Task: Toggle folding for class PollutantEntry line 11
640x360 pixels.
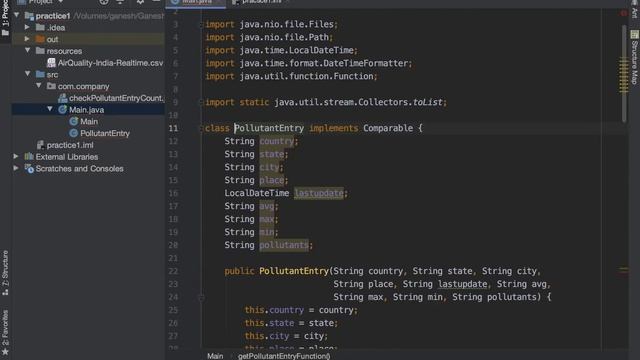Action: [x=201, y=128]
